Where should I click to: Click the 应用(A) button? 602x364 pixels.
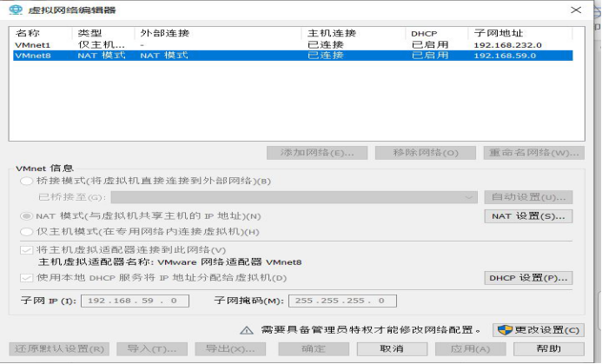point(470,349)
